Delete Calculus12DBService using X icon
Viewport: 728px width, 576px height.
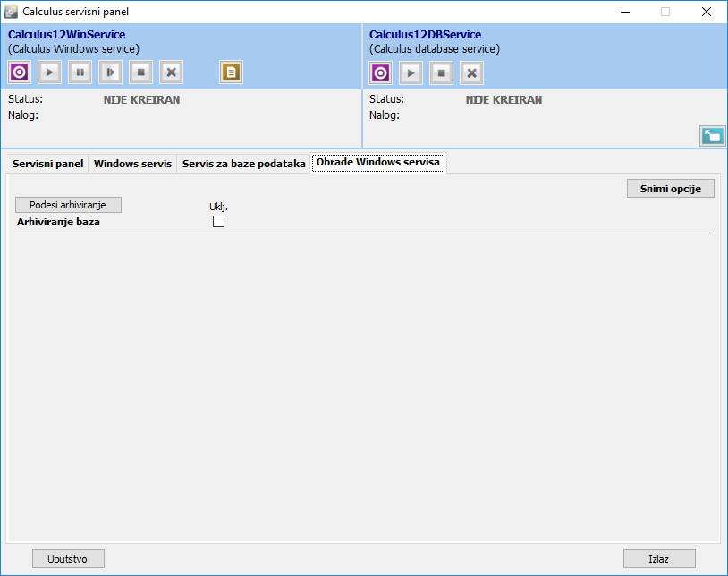point(472,73)
